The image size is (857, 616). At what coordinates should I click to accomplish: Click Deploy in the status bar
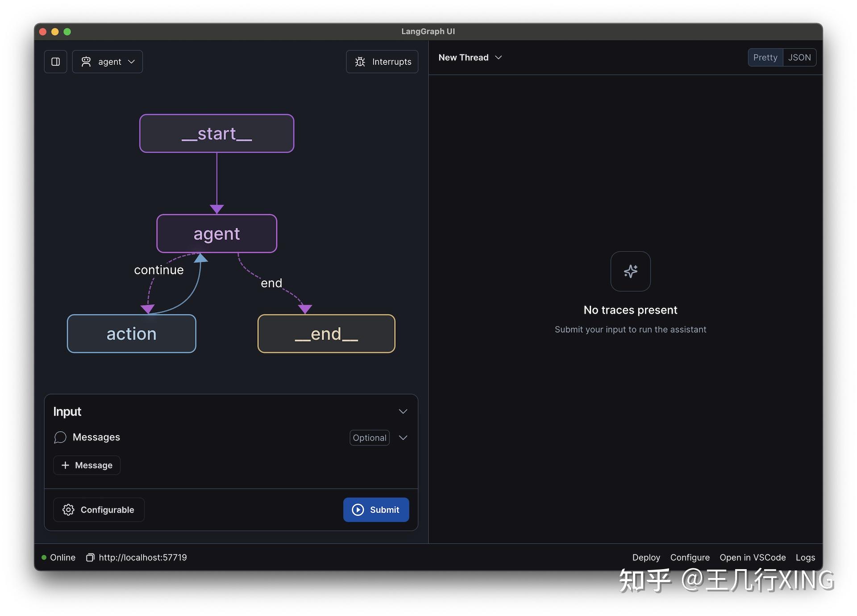(x=646, y=557)
